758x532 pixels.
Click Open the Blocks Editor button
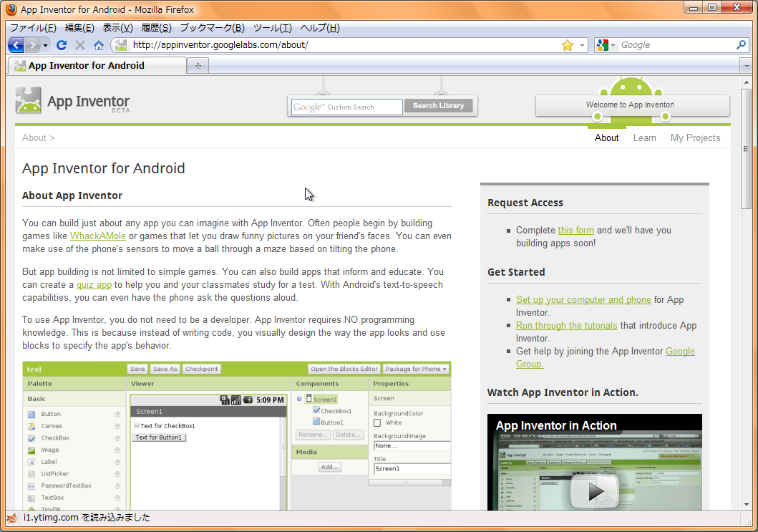[x=344, y=369]
